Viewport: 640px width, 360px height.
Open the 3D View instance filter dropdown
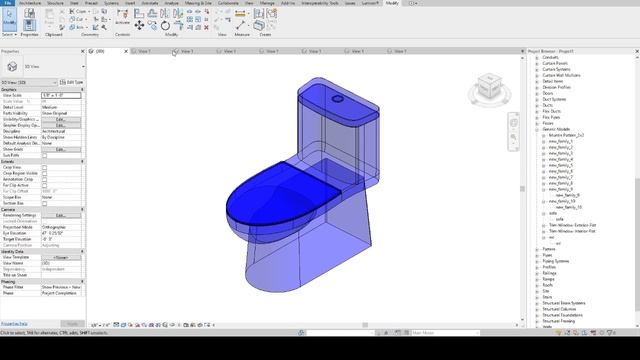tap(29, 82)
